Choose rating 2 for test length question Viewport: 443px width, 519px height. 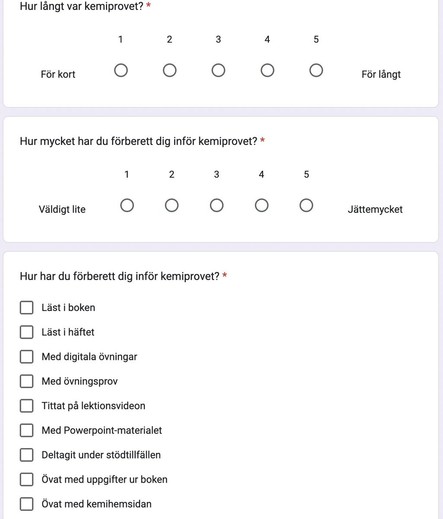[170, 70]
